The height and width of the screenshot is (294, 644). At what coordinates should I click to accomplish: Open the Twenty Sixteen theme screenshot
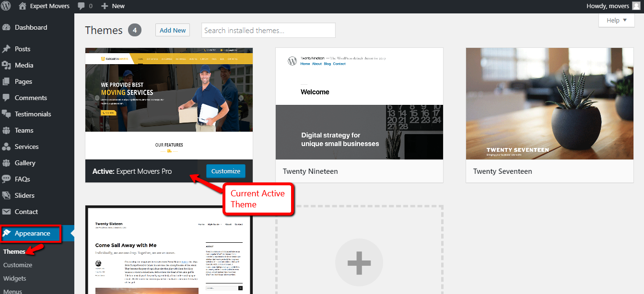tap(169, 250)
